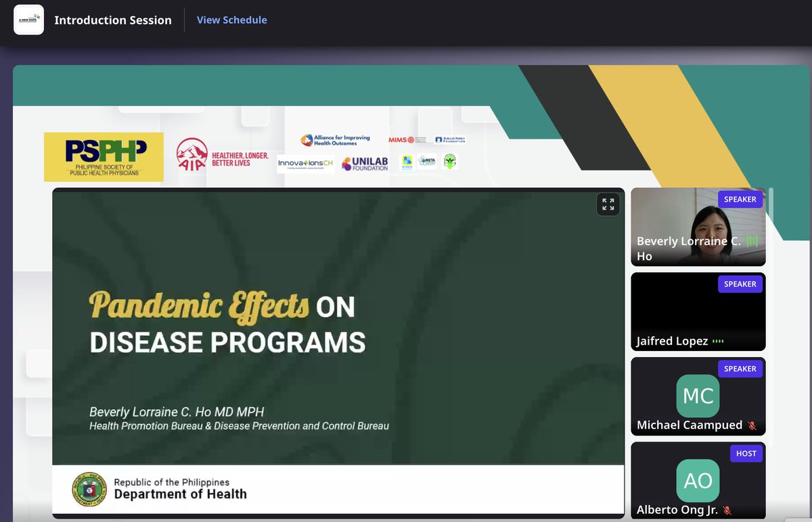Click the InnovationsCH logo

pyautogui.click(x=306, y=164)
